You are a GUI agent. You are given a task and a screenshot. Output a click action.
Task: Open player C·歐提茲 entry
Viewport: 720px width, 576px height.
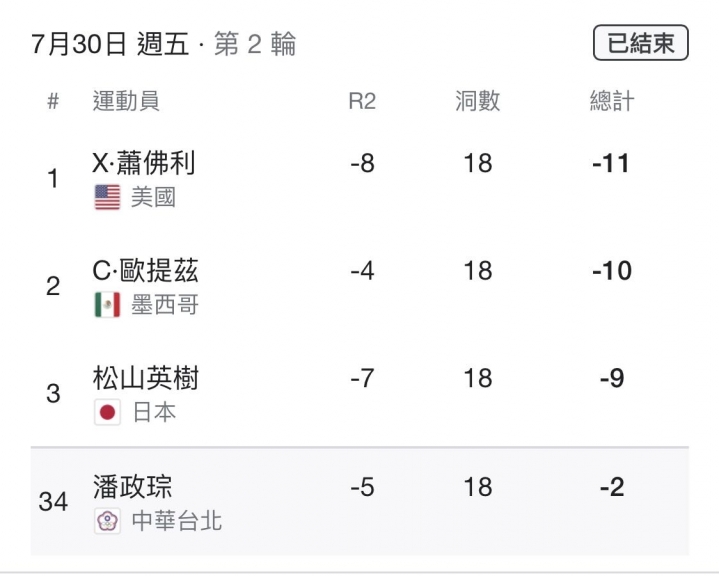pos(145,270)
